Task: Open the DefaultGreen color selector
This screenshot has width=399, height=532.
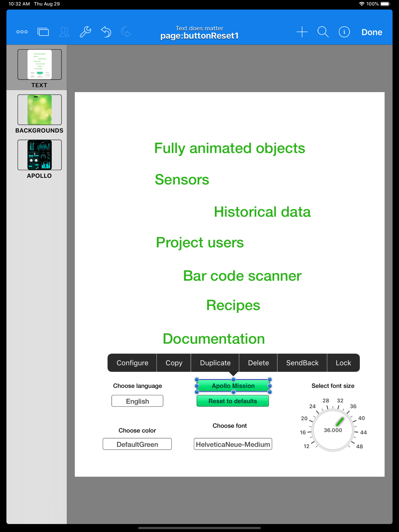Action: [137, 444]
